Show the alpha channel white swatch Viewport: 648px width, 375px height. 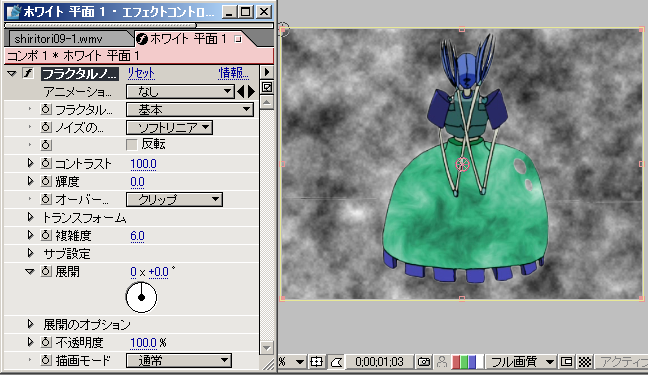[x=479, y=362]
